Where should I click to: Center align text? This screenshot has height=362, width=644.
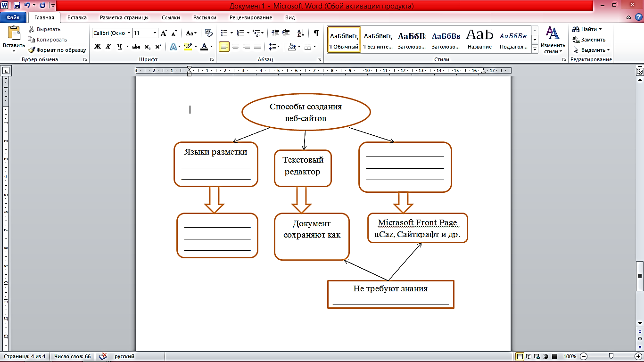click(x=235, y=46)
